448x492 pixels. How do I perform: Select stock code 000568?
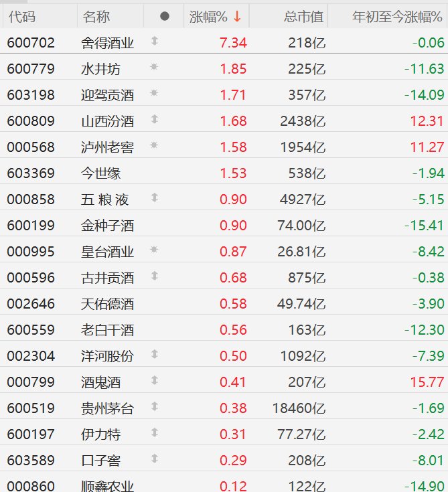click(31, 147)
